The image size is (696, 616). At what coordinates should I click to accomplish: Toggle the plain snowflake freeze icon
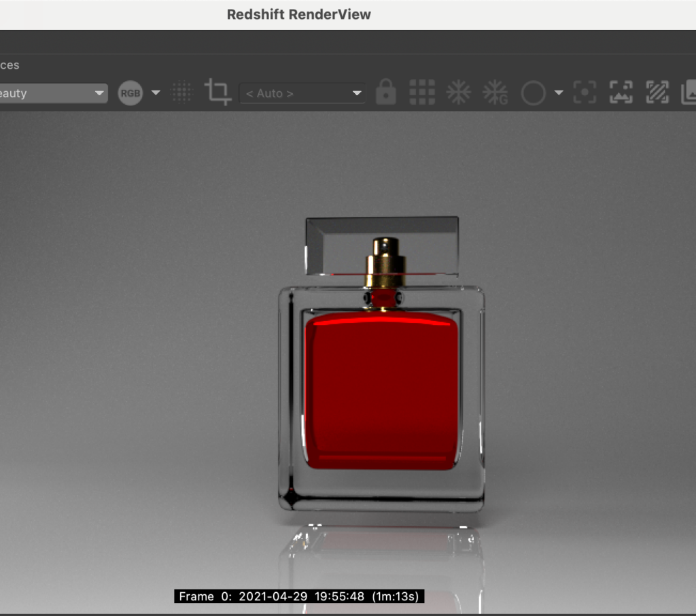(458, 92)
